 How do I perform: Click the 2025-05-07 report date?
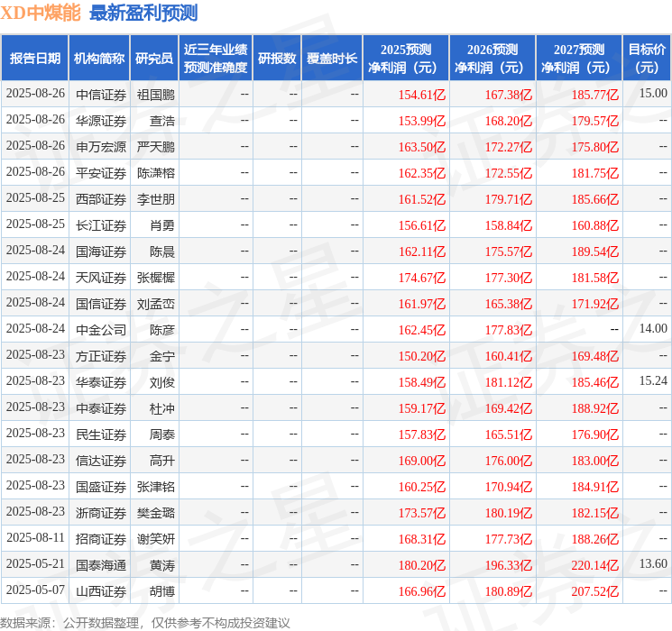click(x=35, y=590)
